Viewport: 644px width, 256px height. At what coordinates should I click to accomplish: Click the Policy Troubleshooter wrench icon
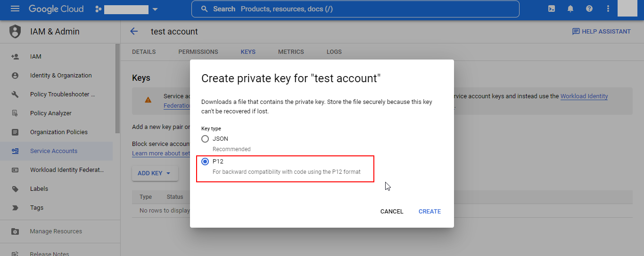point(15,94)
